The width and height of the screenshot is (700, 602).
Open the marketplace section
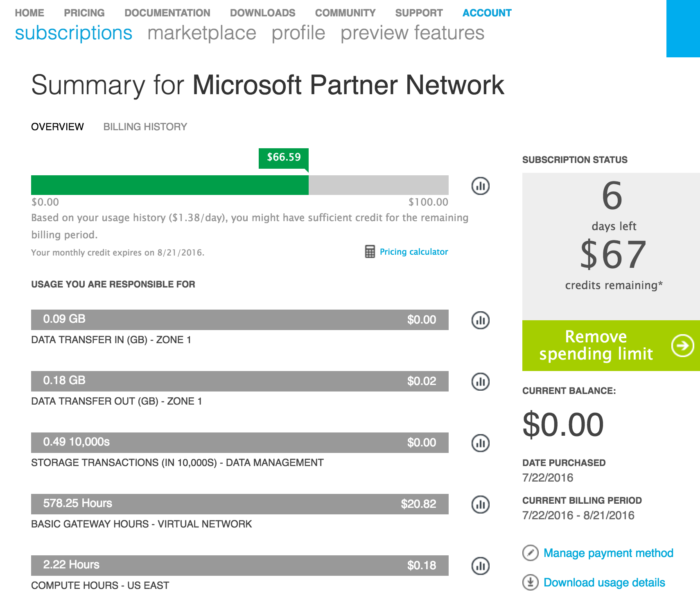click(202, 33)
